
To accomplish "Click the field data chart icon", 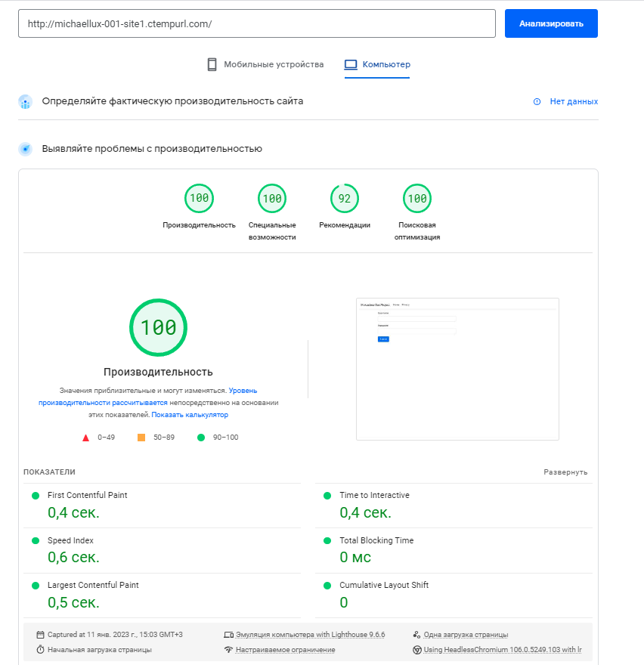I will [26, 102].
